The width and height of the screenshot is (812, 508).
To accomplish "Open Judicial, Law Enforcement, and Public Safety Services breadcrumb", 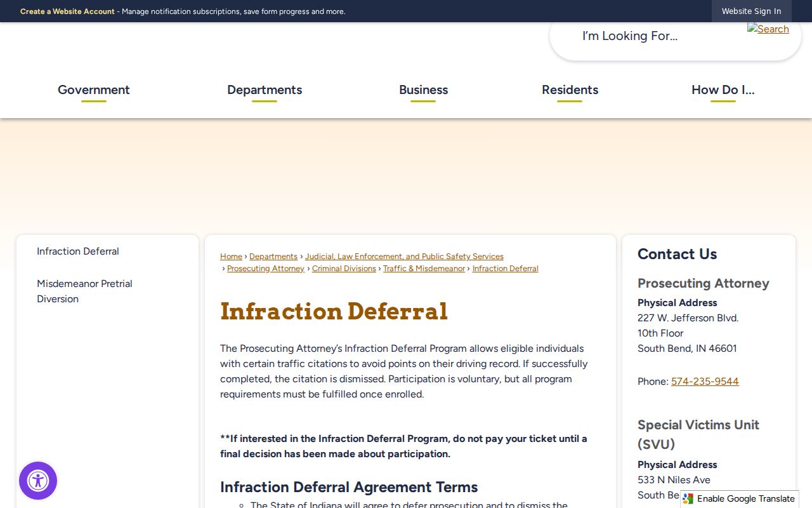I will (404, 257).
